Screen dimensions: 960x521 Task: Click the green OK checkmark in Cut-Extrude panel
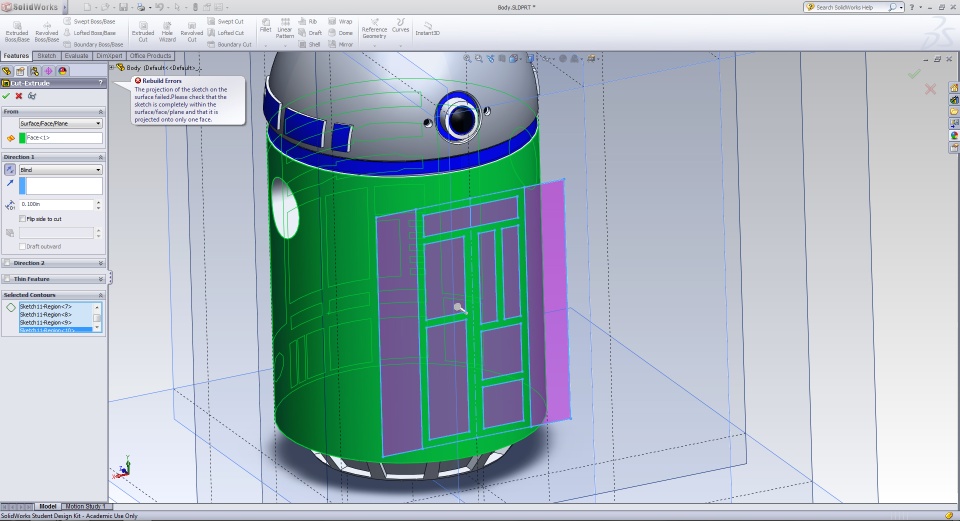pos(7,96)
